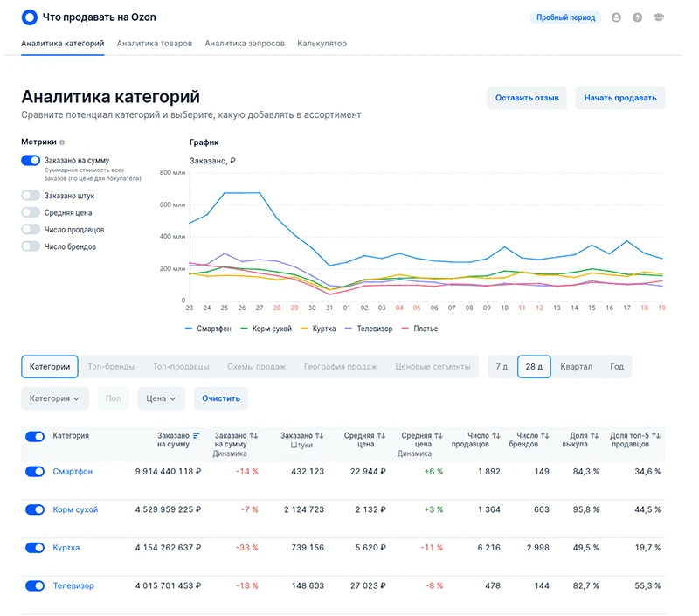Toggle off Заказано на сумму metric
This screenshot has height=616, width=699.
pos(31,161)
